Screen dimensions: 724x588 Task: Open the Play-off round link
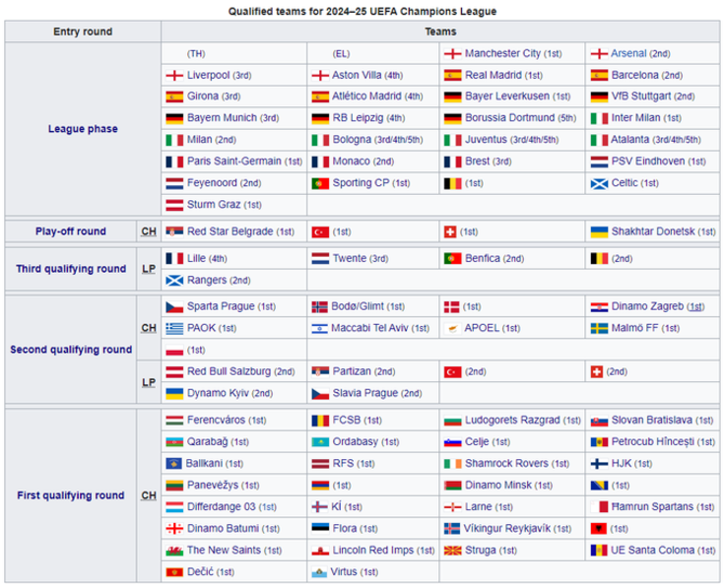71,231
